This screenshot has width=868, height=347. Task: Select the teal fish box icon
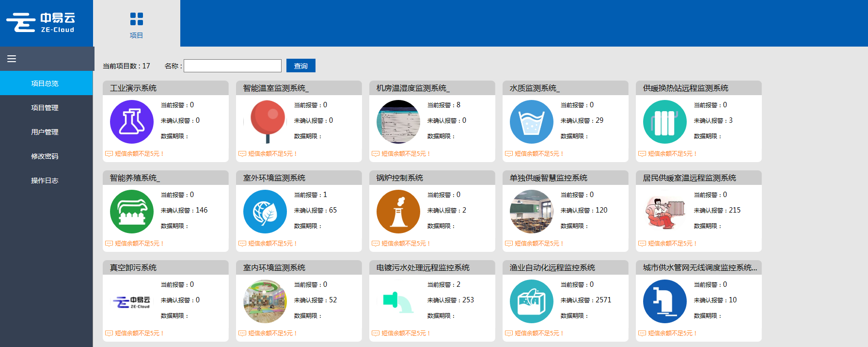[x=531, y=301]
